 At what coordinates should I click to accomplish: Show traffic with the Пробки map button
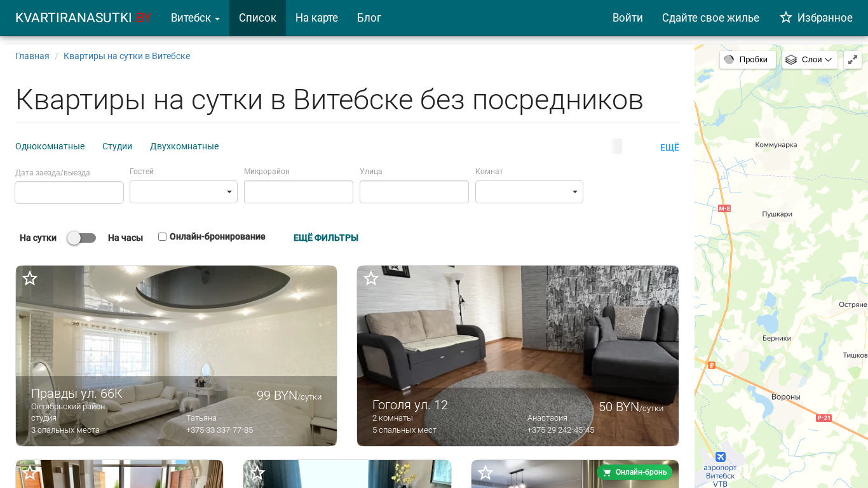(747, 60)
